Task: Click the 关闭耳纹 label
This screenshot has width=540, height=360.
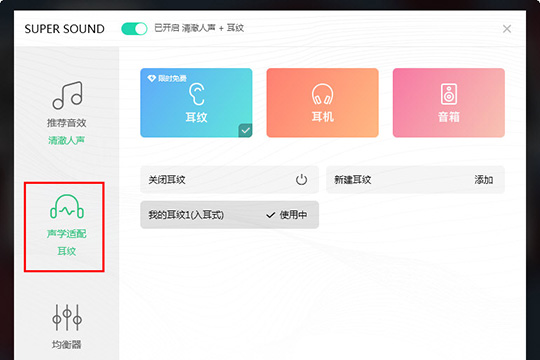Action: pos(167,179)
